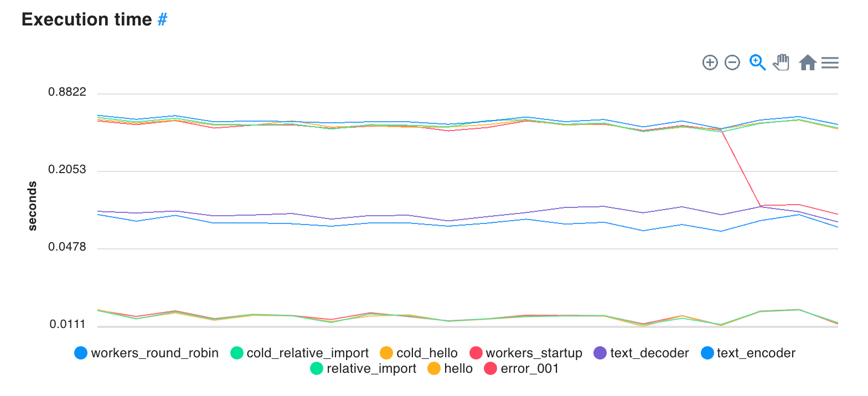Click the Zoom In plus icon
Viewport: 868px width, 396px height.
[710, 62]
